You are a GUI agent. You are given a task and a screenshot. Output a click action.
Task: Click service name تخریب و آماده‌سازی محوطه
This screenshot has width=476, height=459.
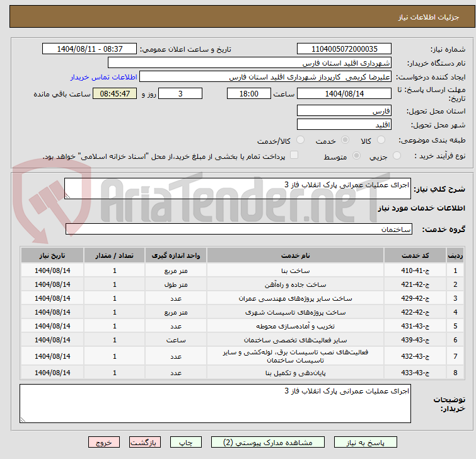point(296,326)
